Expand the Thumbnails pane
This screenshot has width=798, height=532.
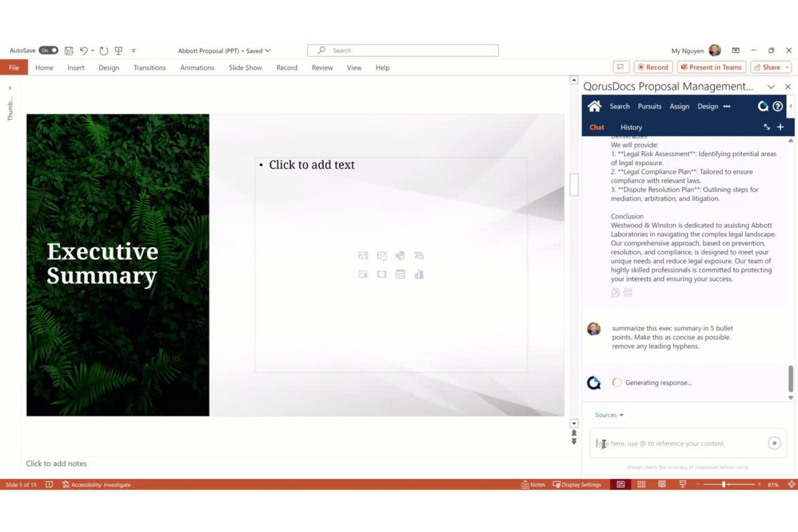point(10,88)
